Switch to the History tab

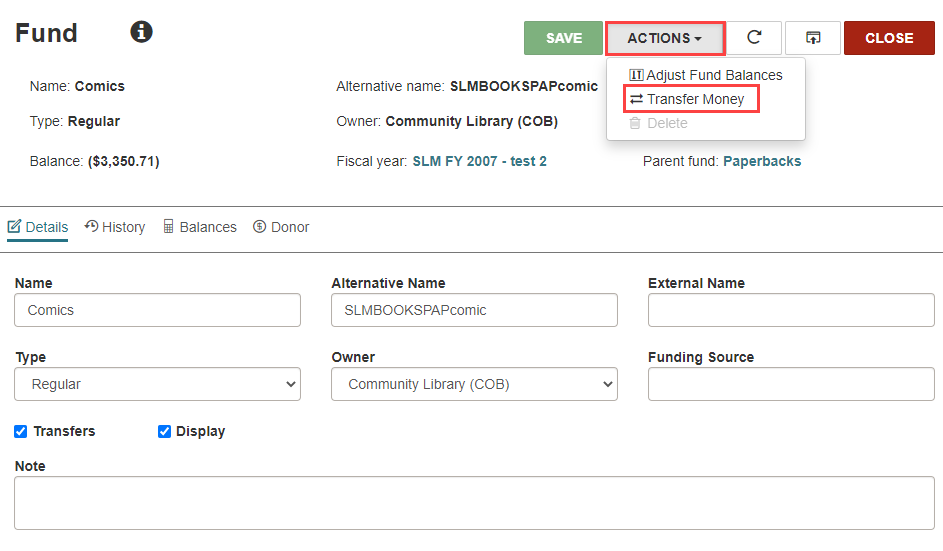point(115,227)
